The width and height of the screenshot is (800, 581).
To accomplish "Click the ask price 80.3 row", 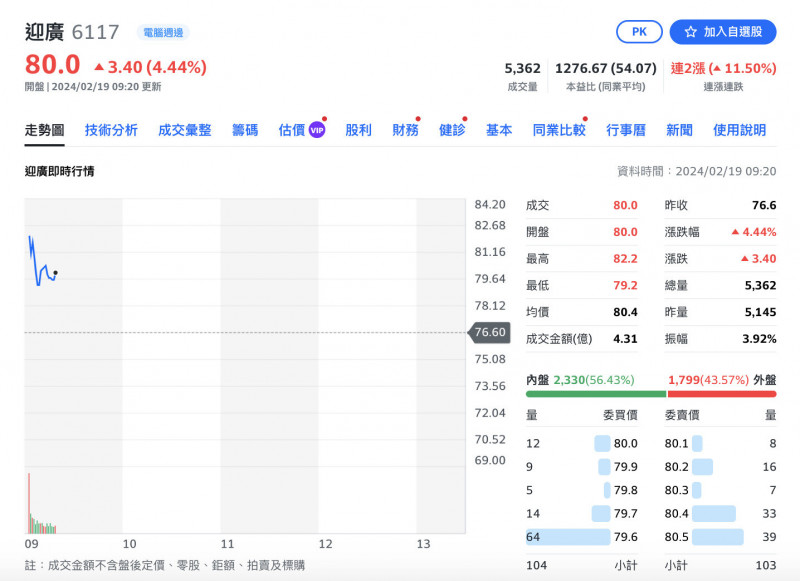I will (720, 490).
